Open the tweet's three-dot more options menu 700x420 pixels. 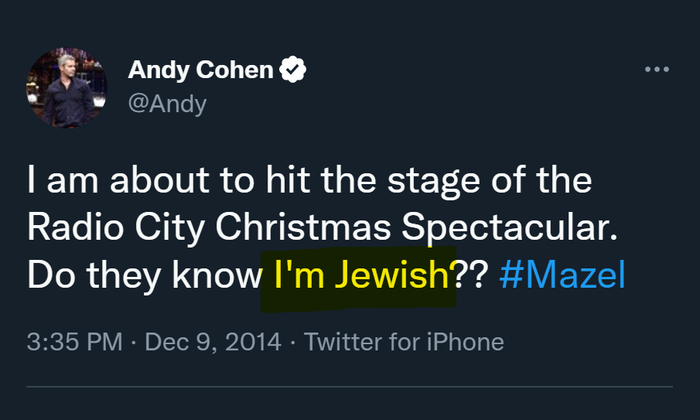click(x=656, y=70)
